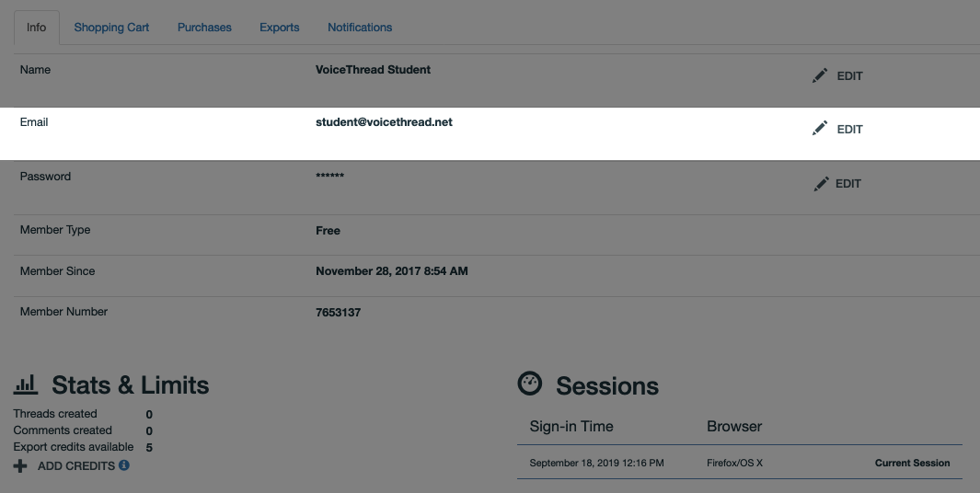This screenshot has width=980, height=493.
Task: Click EDIT text for the Email field
Action: click(849, 130)
